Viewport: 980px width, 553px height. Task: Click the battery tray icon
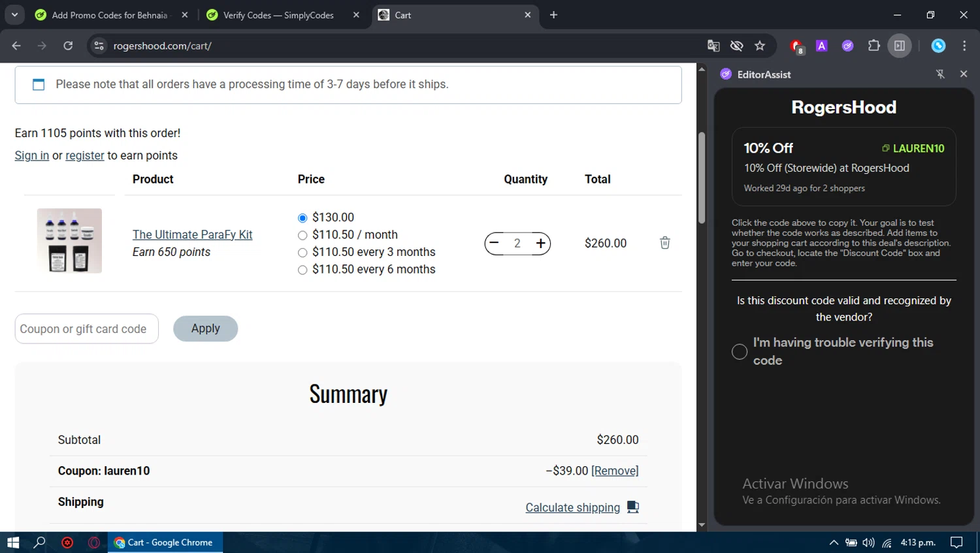(x=851, y=543)
